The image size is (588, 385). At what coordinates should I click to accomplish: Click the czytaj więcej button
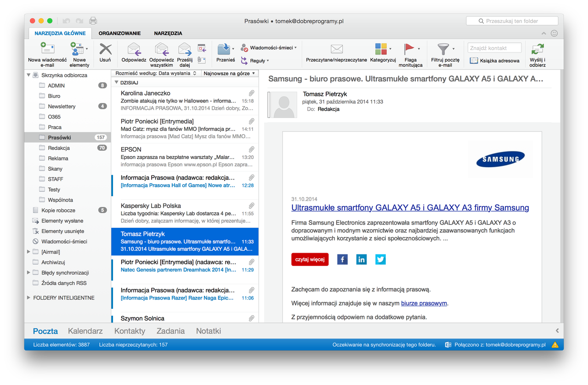click(310, 259)
